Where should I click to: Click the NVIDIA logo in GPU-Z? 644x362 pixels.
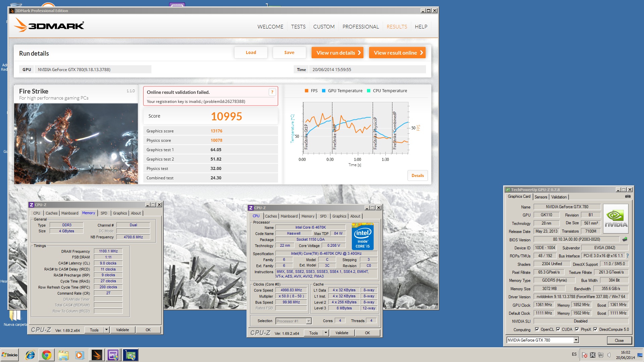616,219
